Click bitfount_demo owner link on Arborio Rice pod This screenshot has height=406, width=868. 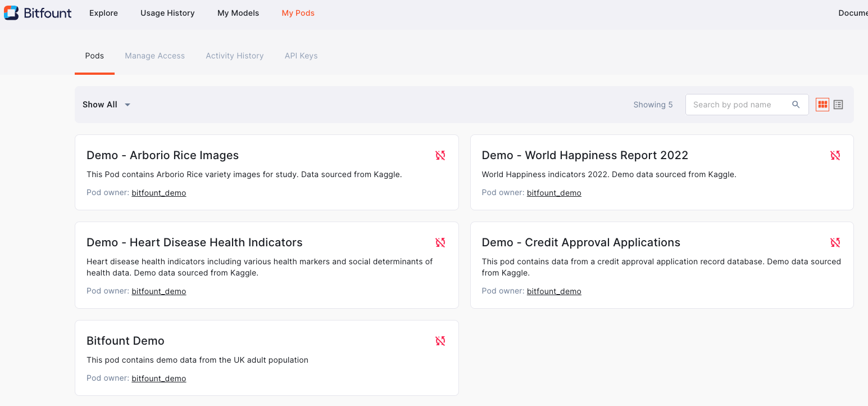coord(159,193)
